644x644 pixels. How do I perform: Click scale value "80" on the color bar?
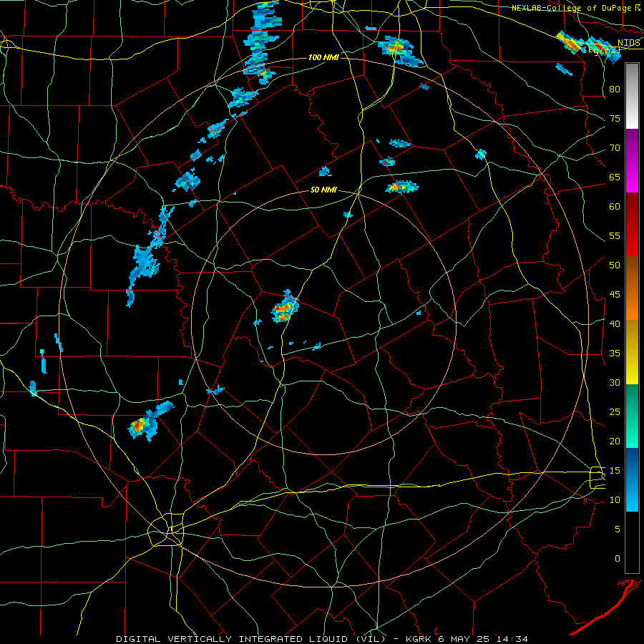click(x=615, y=89)
